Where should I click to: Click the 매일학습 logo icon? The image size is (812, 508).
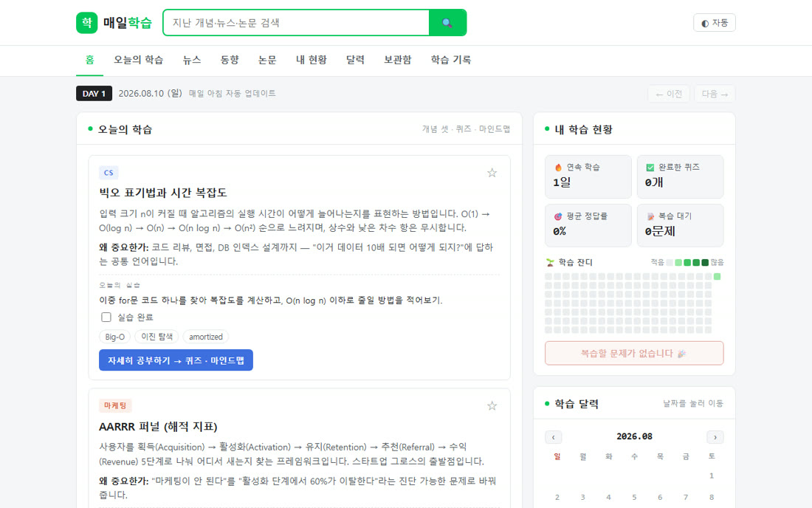coord(86,23)
